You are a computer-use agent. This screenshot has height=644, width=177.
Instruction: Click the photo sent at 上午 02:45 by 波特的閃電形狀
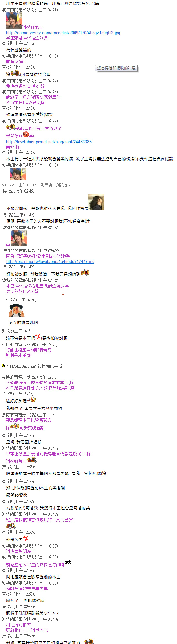[18, 174]
